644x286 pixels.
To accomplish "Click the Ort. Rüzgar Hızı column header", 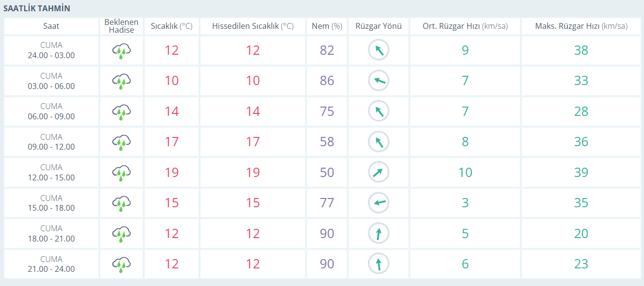I will point(465,26).
